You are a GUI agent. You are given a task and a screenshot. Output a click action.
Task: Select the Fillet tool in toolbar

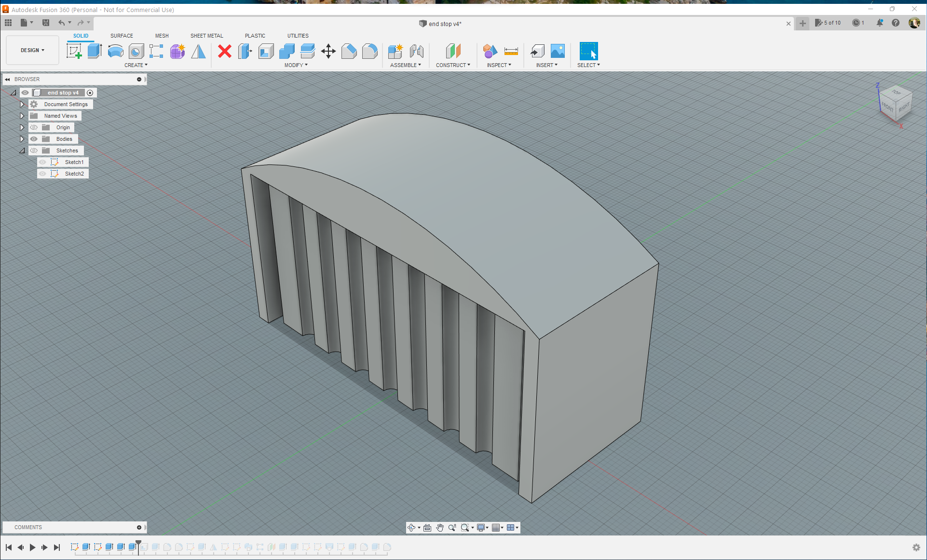pyautogui.click(x=369, y=52)
